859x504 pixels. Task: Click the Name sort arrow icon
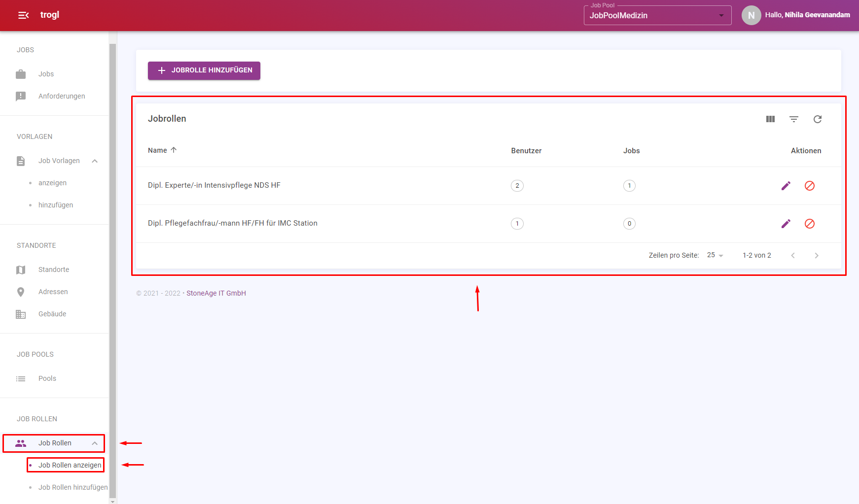(174, 150)
